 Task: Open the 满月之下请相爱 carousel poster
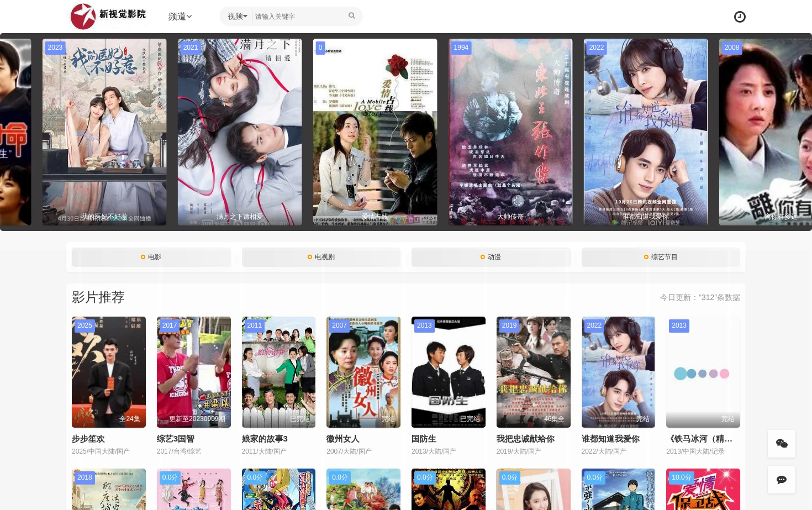tap(240, 132)
